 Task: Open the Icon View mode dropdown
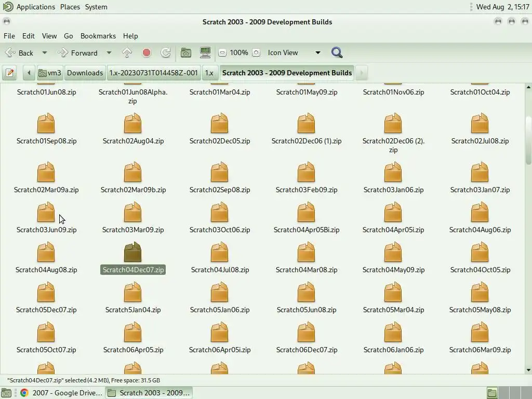294,52
